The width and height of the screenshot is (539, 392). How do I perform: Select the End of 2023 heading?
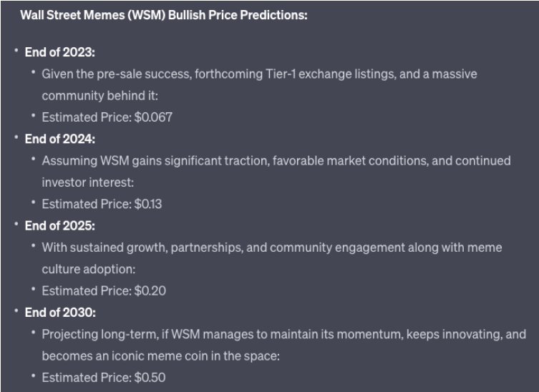click(x=60, y=52)
